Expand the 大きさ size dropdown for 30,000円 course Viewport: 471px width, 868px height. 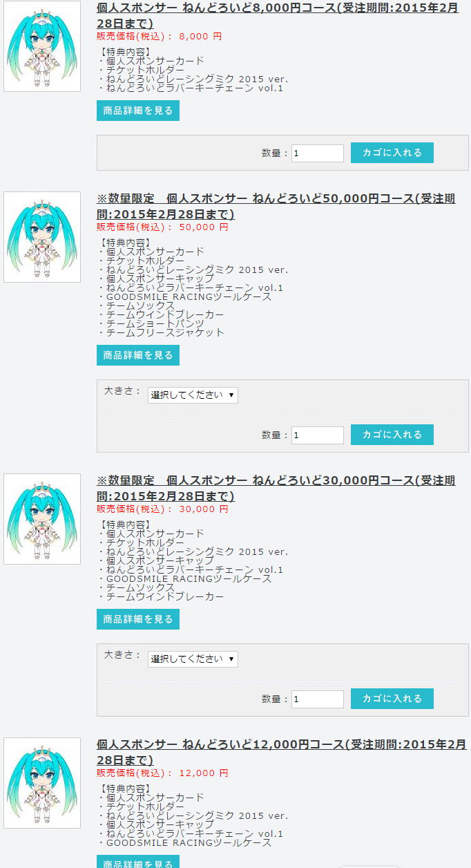coord(193,659)
